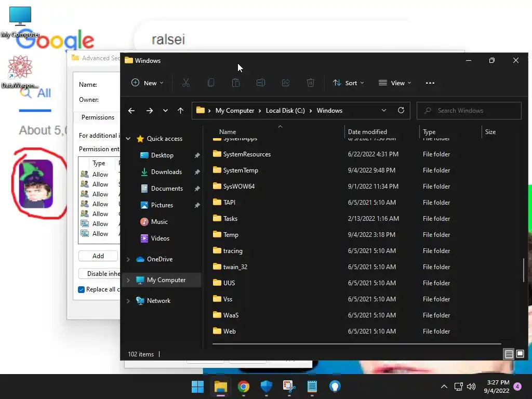The height and width of the screenshot is (399, 532).
Task: Expand the OneDrive tree node
Action: click(128, 259)
